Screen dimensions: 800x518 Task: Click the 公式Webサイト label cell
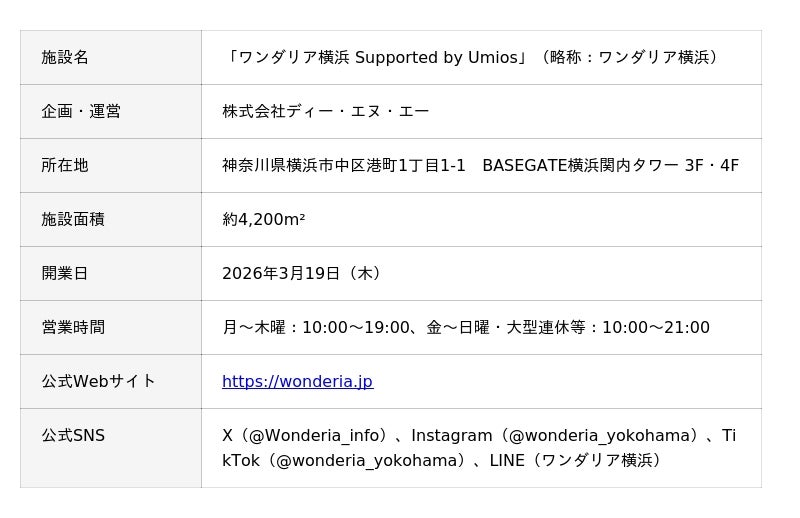click(x=98, y=381)
